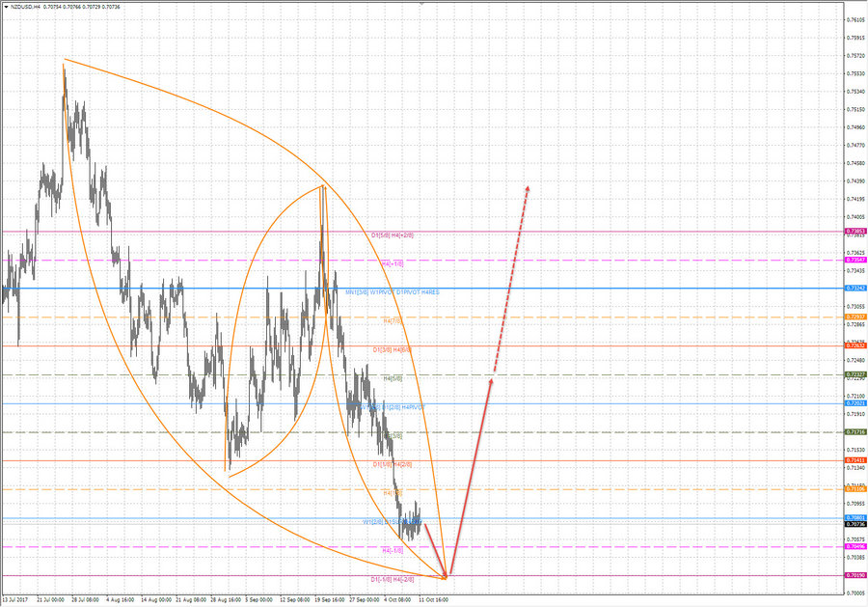
Task: Click the 0.75530 value on price axis
Action: tap(855, 73)
